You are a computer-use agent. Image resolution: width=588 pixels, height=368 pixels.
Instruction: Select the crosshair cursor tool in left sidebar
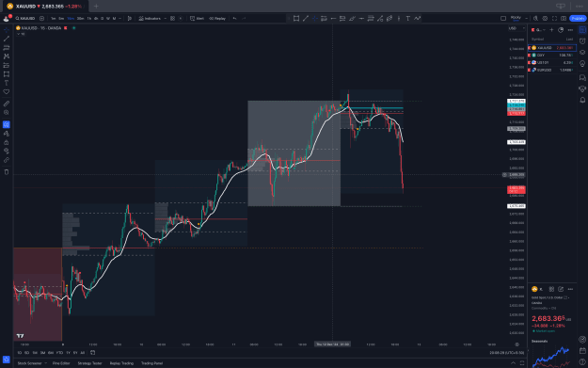(7, 29)
